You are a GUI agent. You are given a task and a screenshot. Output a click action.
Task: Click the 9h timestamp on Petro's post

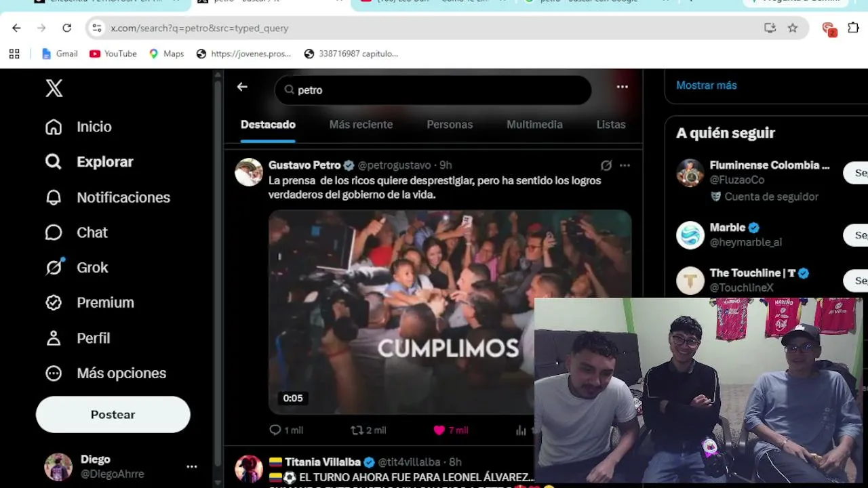446,165
